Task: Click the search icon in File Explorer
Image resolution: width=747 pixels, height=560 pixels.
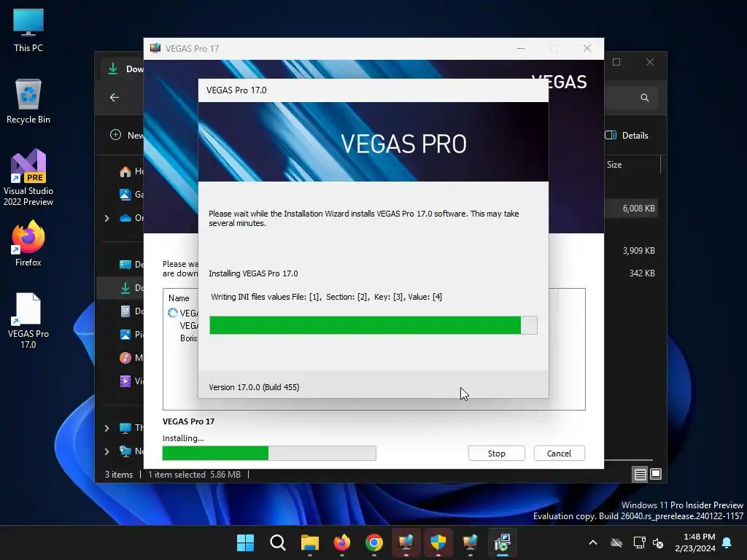Action: tap(645, 98)
